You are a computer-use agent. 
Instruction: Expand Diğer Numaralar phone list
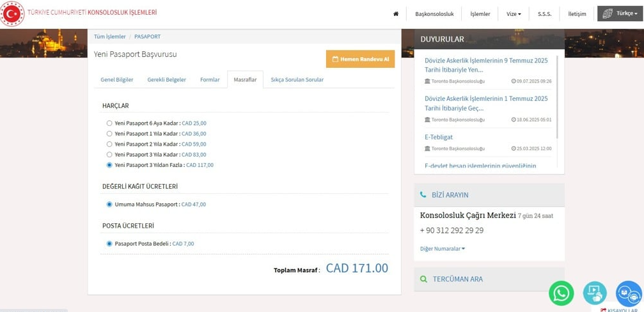pyautogui.click(x=442, y=249)
